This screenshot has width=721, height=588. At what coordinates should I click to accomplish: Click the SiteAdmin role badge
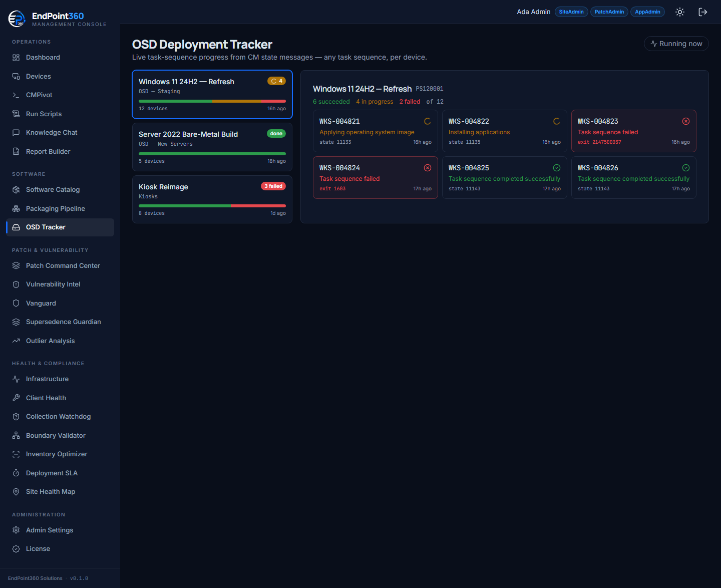click(571, 12)
